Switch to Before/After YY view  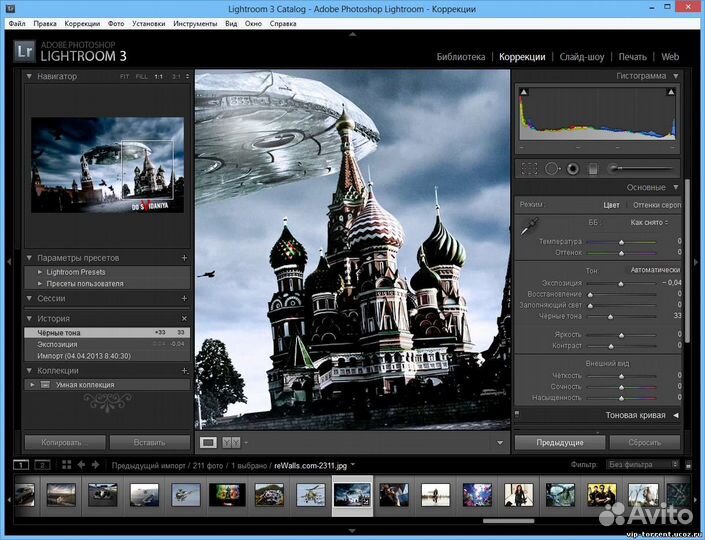point(231,443)
